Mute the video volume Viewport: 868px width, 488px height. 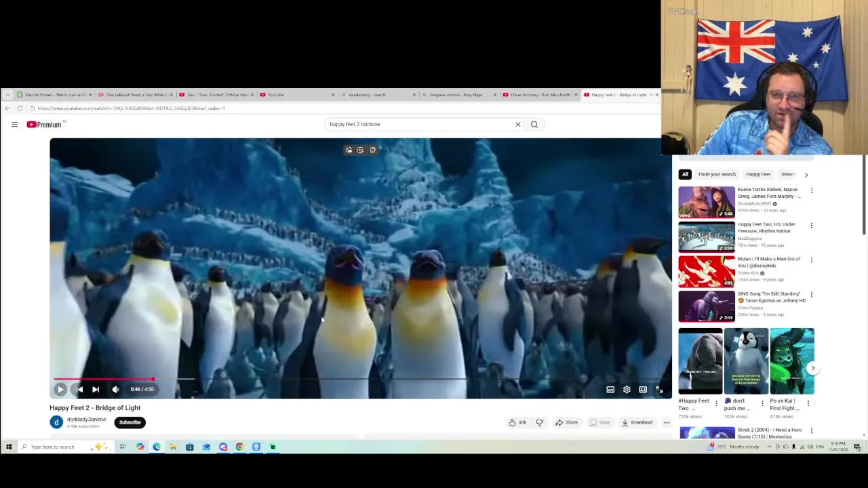click(115, 389)
